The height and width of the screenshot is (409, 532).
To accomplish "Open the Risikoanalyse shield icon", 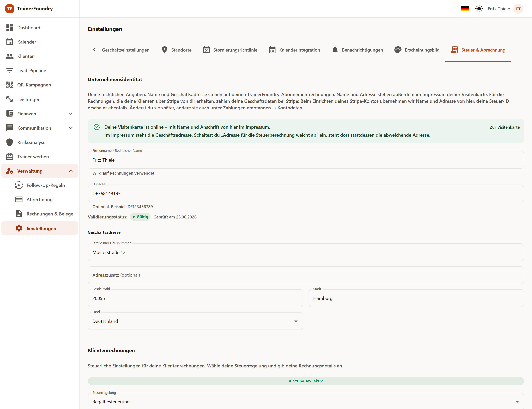I will (9, 142).
